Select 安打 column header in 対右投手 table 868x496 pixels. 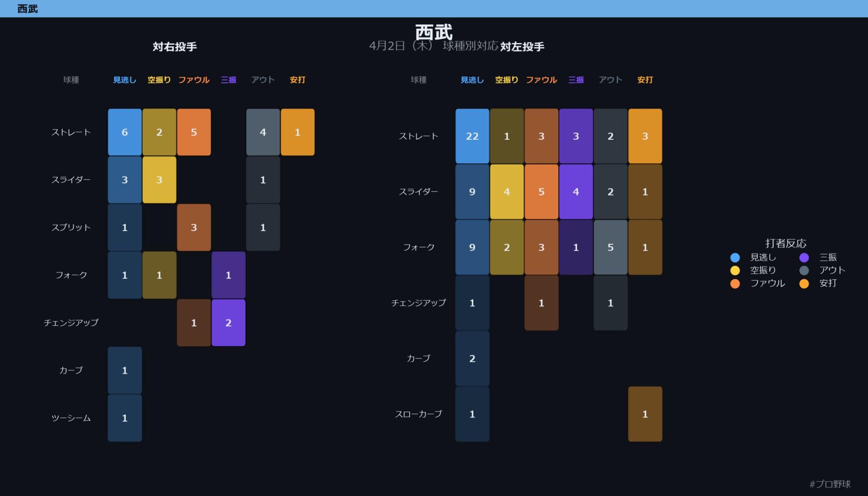tap(297, 80)
